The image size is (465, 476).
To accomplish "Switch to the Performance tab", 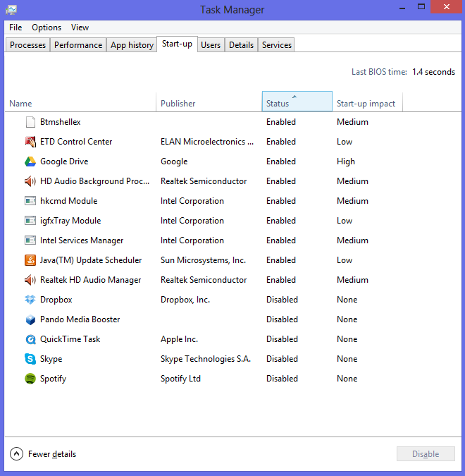I will (78, 45).
